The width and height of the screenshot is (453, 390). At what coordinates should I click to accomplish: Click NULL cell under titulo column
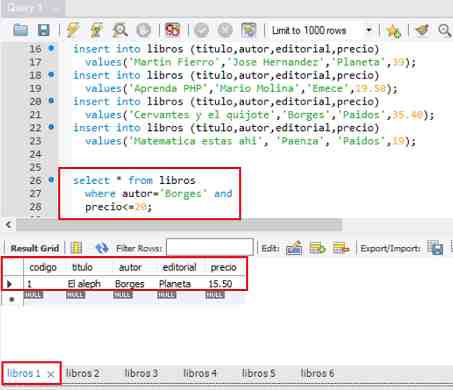click(x=76, y=295)
